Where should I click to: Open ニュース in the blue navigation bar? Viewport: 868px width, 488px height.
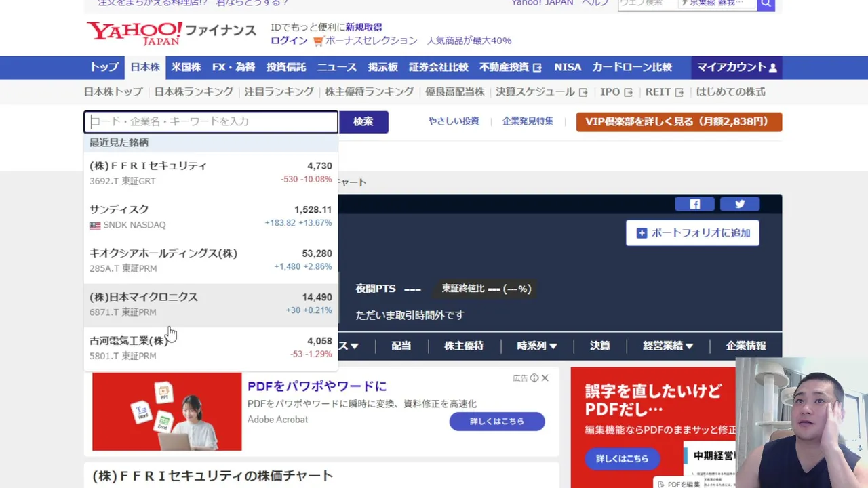337,67
